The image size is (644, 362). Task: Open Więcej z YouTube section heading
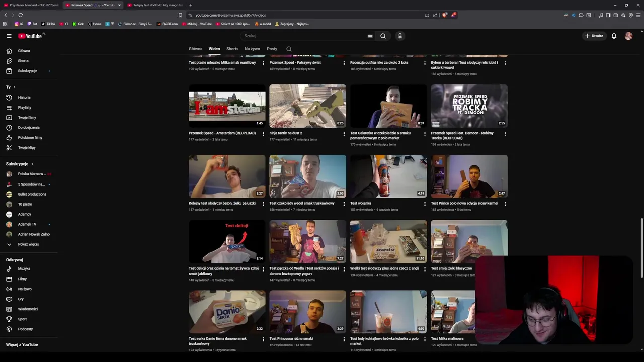pos(22,345)
